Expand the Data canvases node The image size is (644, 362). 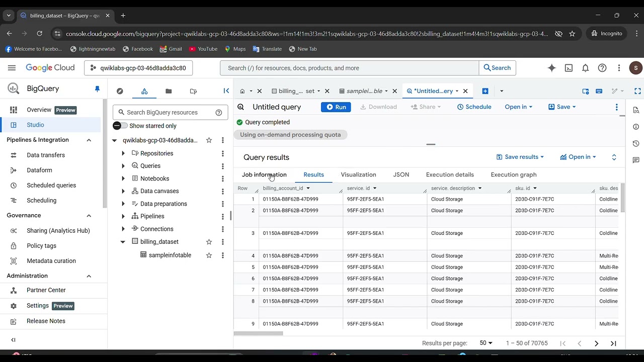[x=123, y=191]
